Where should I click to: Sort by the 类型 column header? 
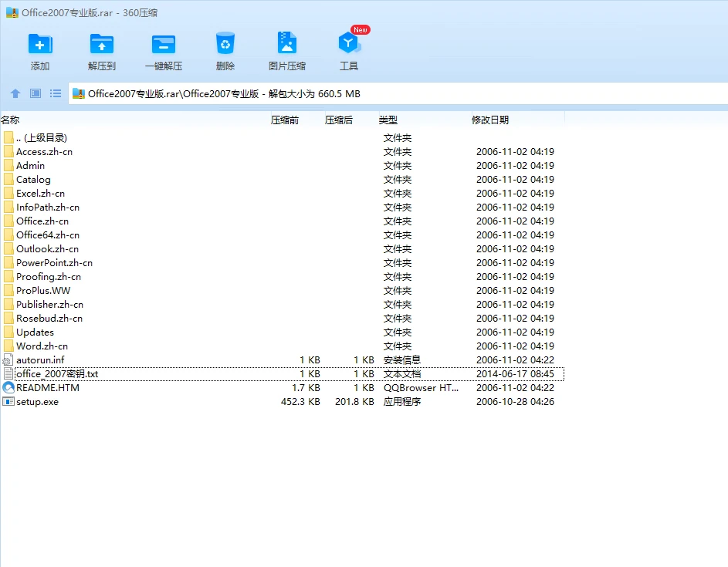pos(388,120)
